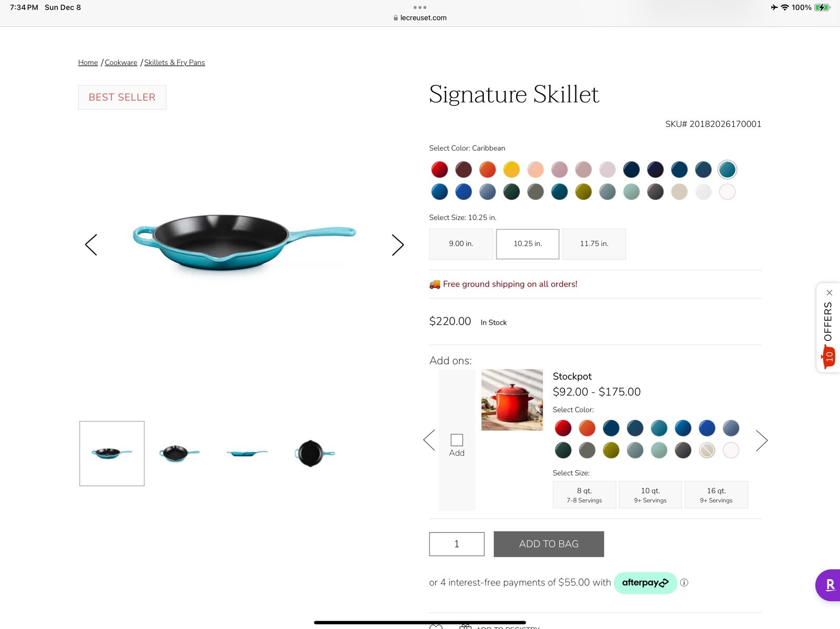Click the quantity input field

point(457,544)
